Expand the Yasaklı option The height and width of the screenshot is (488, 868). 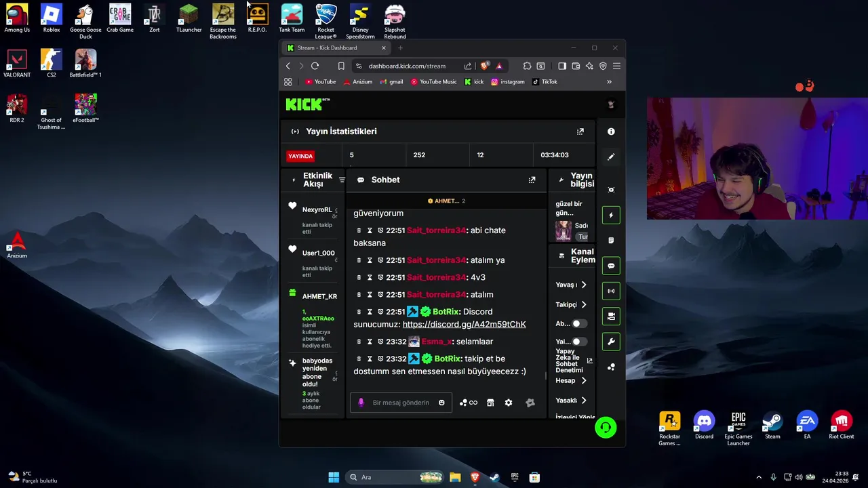click(x=583, y=400)
